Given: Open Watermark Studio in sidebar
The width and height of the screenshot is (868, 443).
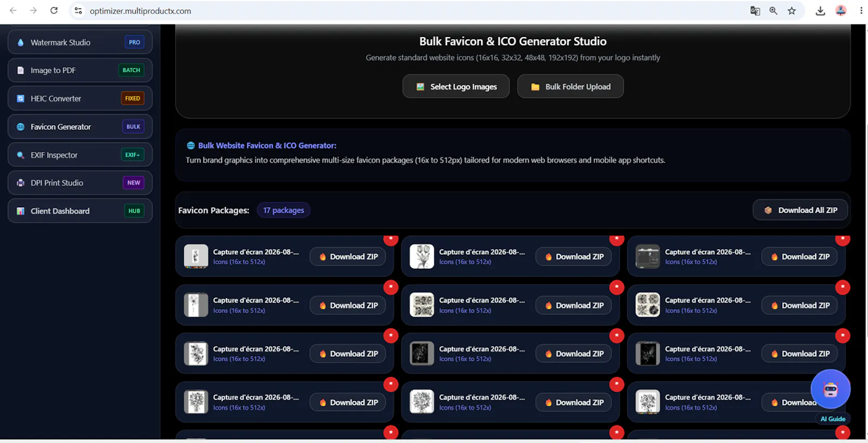Looking at the screenshot, I should click(80, 42).
